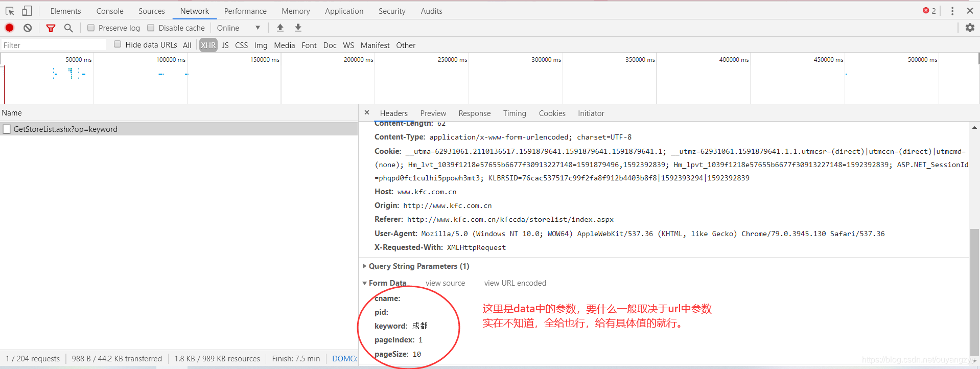Show the Timing sub-tab
Screen dimensions: 980x369
point(515,113)
